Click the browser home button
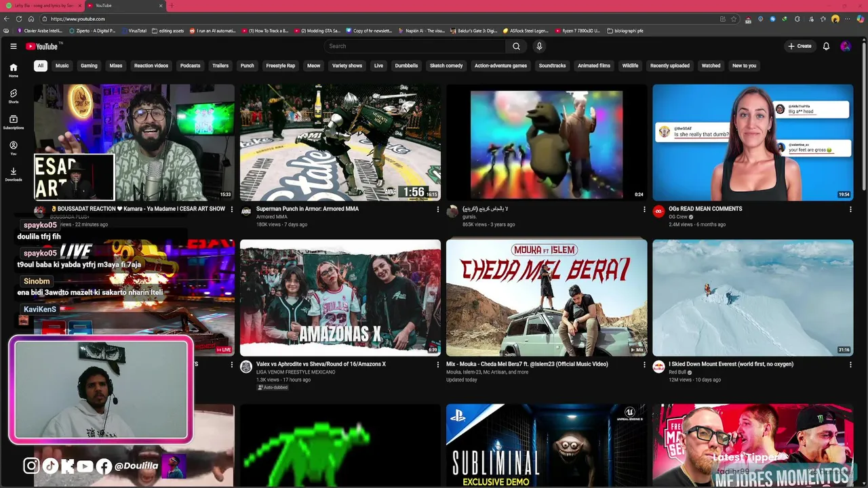This screenshot has width=868, height=488. (31, 19)
